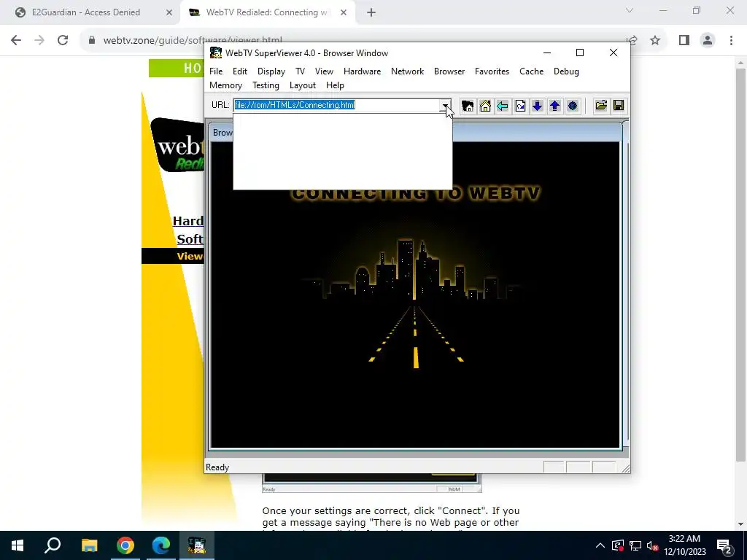
Task: Open Windows Start menu
Action: pyautogui.click(x=18, y=545)
